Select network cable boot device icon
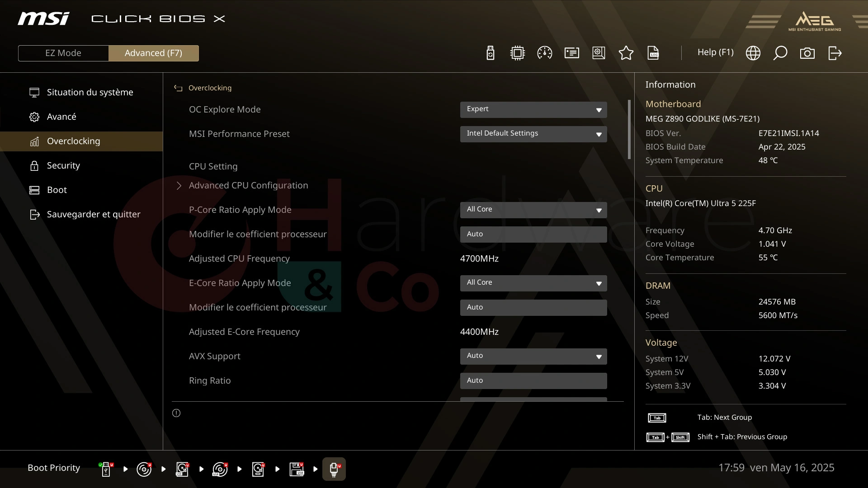This screenshot has height=488, width=868. 334,469
